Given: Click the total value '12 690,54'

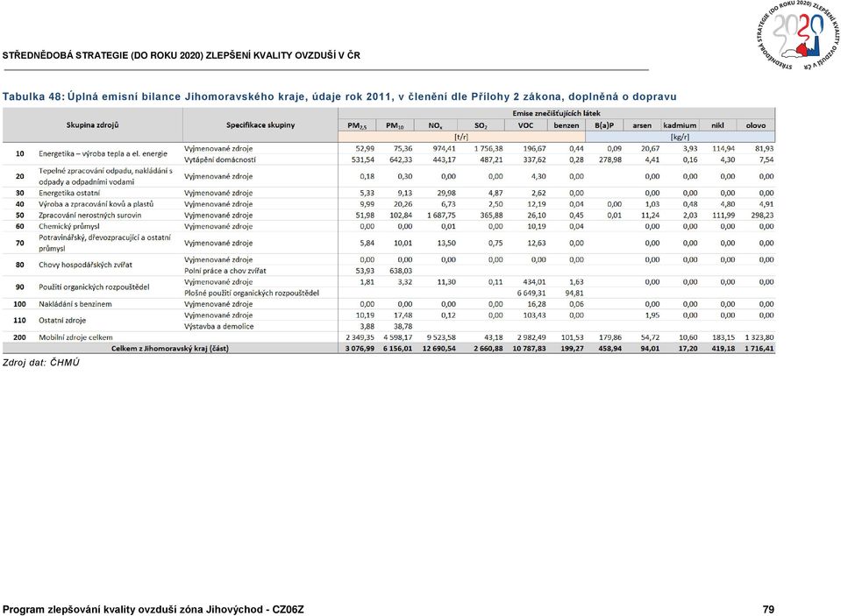Looking at the screenshot, I should pyautogui.click(x=438, y=349).
